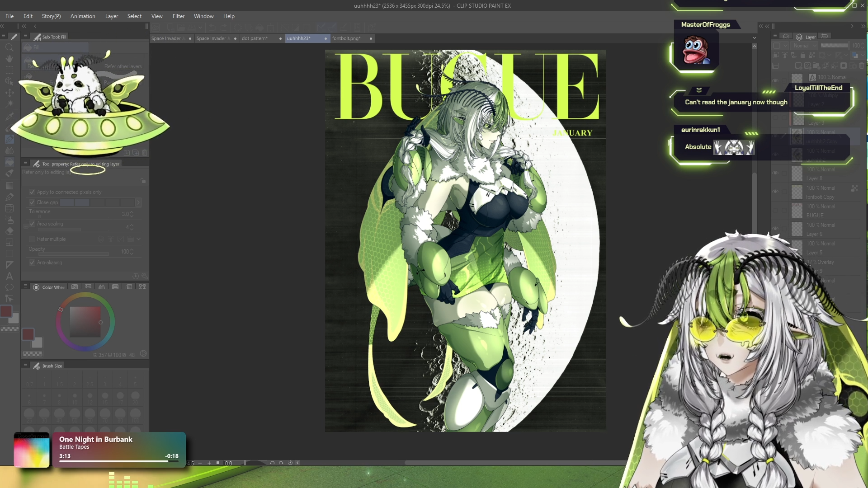
Task: Select the Text tool
Action: click(x=9, y=276)
